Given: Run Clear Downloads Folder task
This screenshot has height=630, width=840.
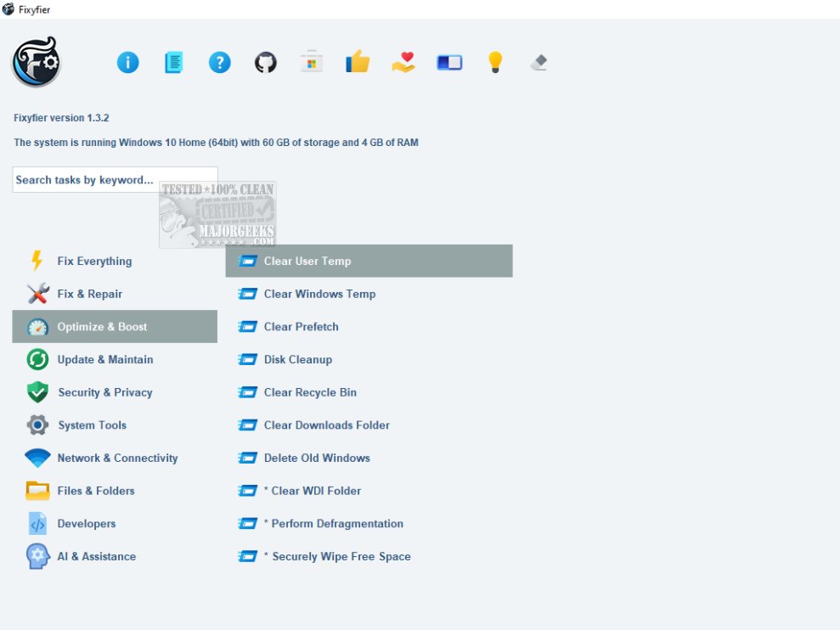Looking at the screenshot, I should point(369,425).
